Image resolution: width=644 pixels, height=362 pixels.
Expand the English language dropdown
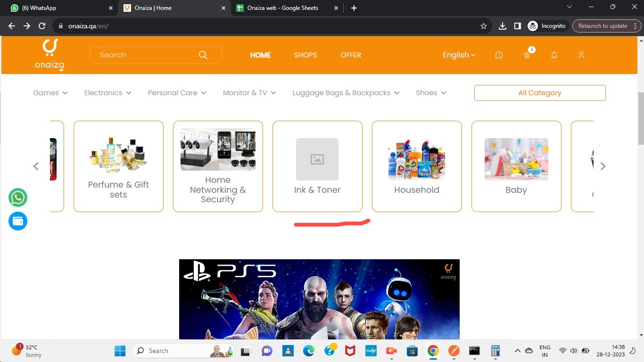click(458, 55)
